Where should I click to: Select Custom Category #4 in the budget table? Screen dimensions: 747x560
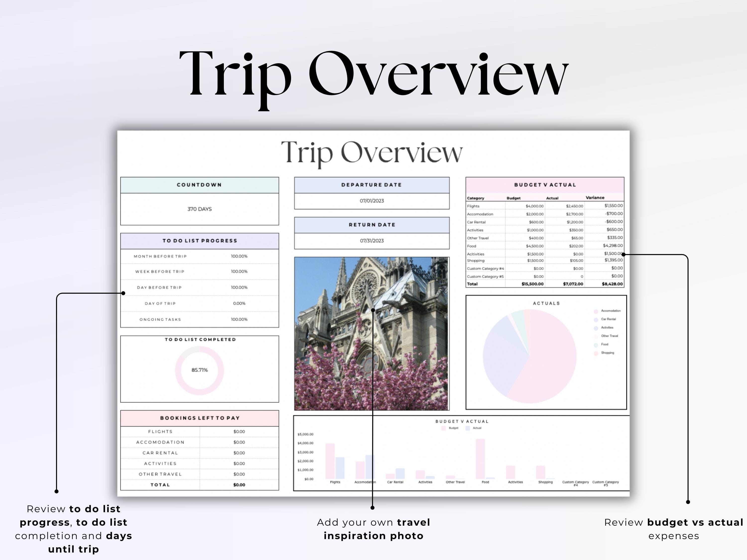coord(485,268)
